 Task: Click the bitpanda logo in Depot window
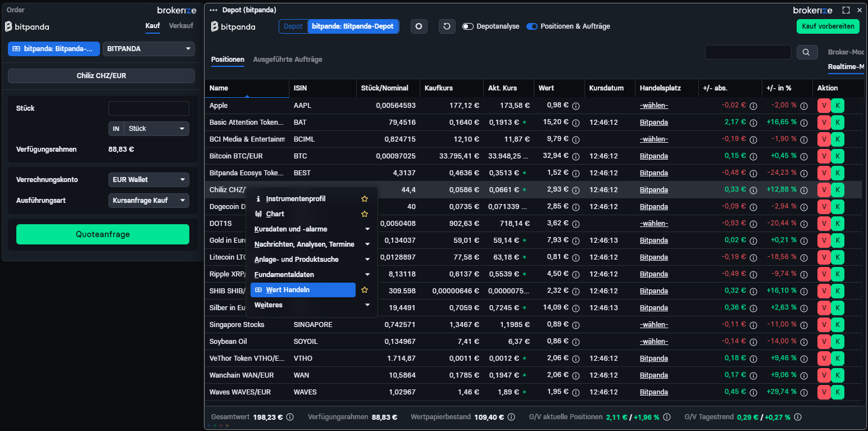tap(233, 26)
